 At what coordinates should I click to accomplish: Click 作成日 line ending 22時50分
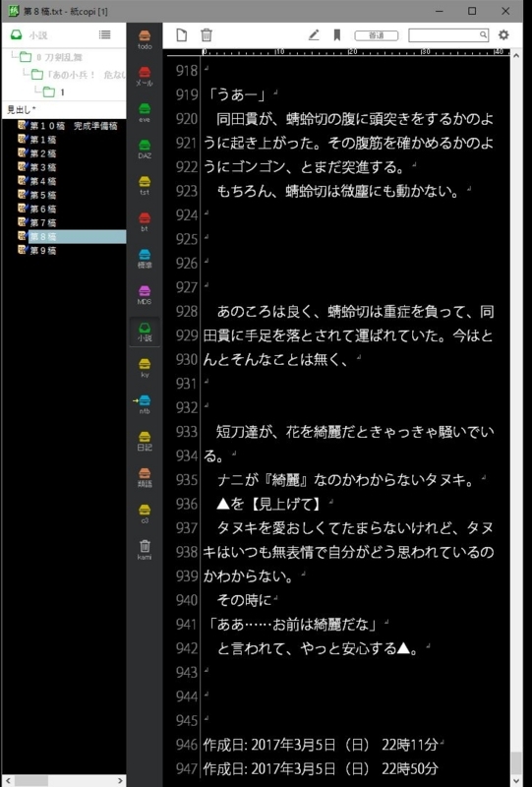pyautogui.click(x=321, y=769)
